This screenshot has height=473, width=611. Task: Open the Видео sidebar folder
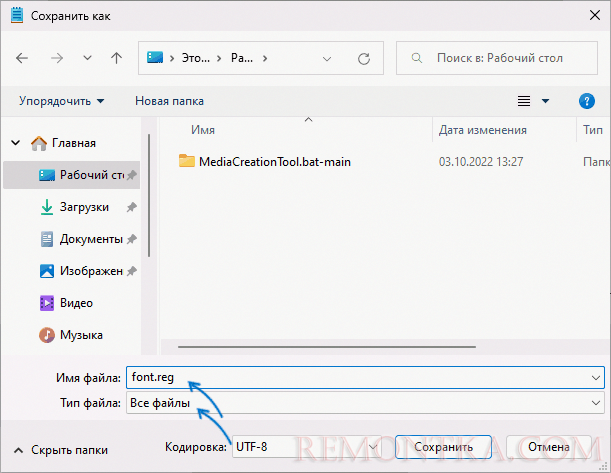coord(76,302)
